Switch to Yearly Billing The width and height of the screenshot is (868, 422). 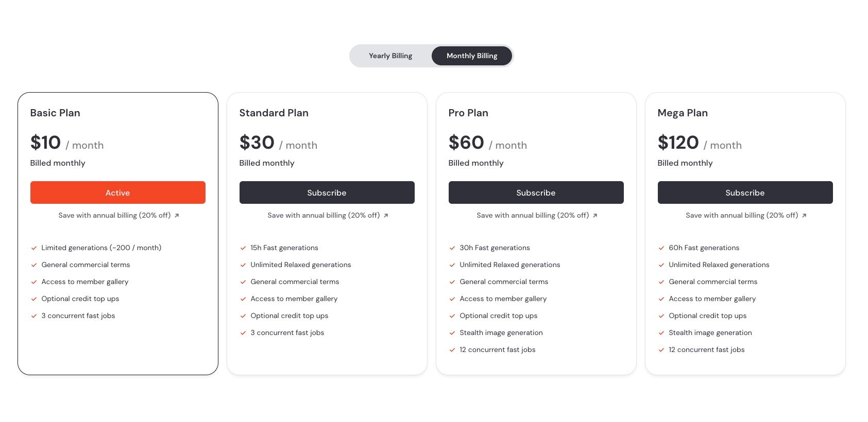click(x=390, y=56)
